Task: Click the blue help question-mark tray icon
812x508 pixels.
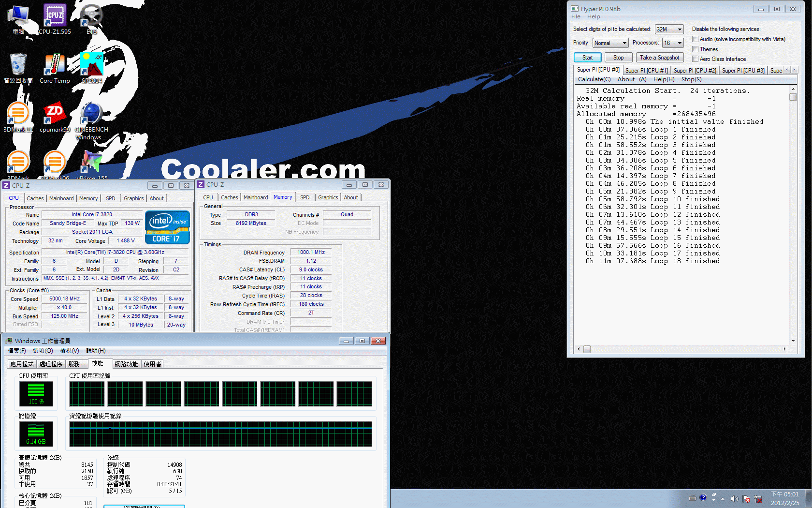Action: [x=703, y=497]
